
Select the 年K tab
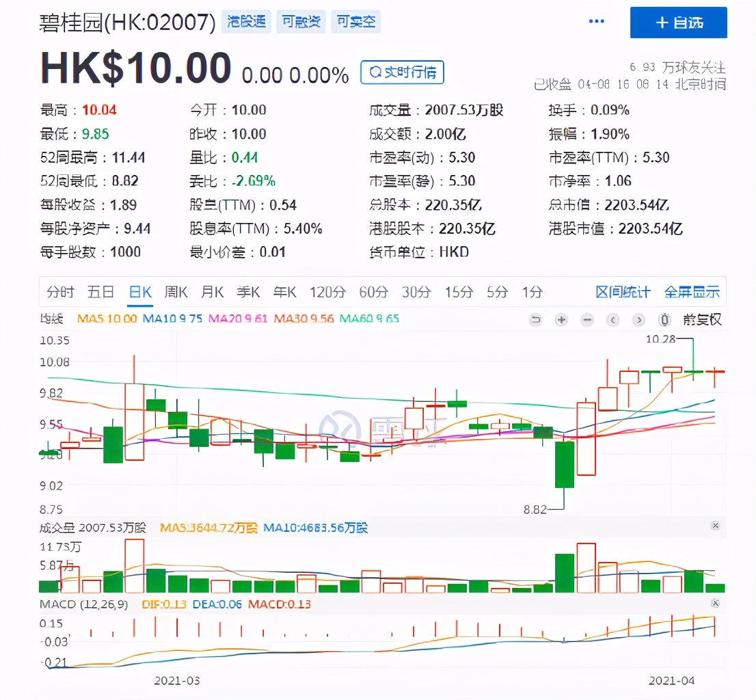284,292
